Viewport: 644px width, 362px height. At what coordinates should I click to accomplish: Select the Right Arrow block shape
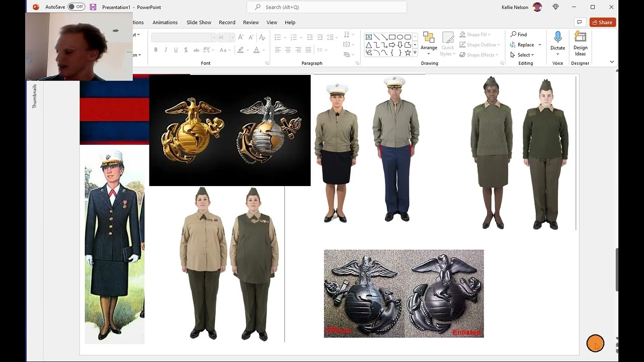pos(392,45)
